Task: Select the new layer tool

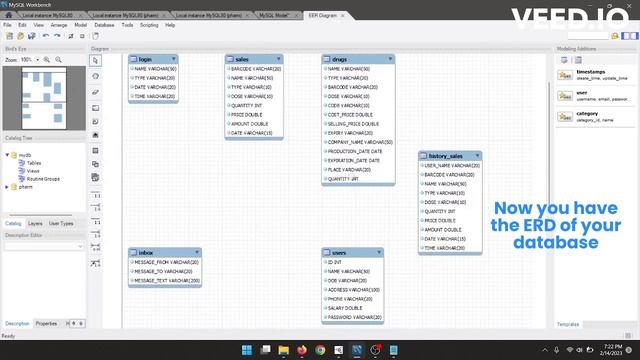Action: [96, 108]
